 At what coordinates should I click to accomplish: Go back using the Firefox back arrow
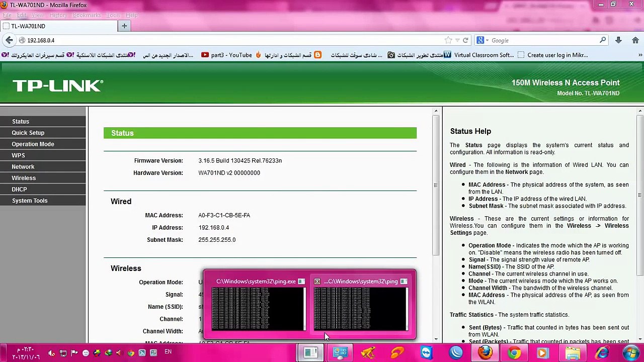tap(9, 40)
